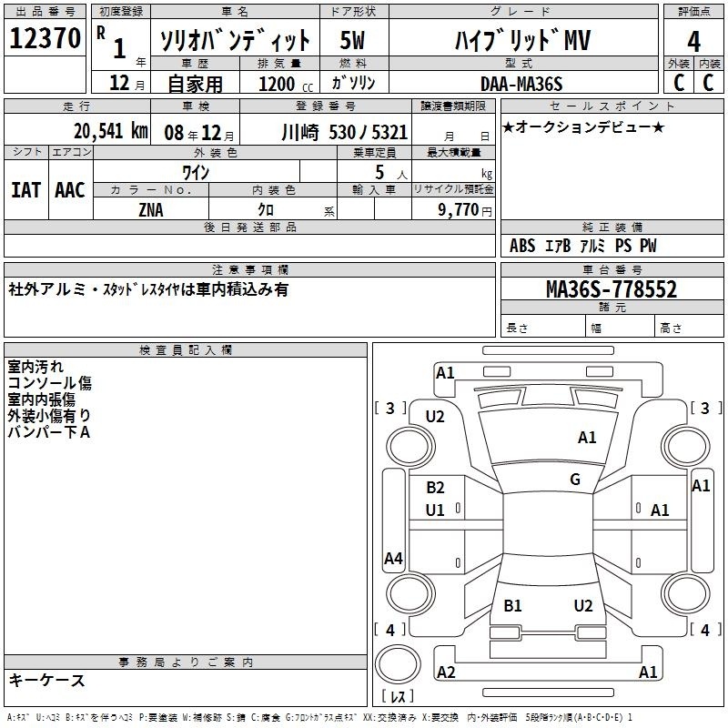Select the IAT shift type field
The image size is (728, 728).
[26, 189]
